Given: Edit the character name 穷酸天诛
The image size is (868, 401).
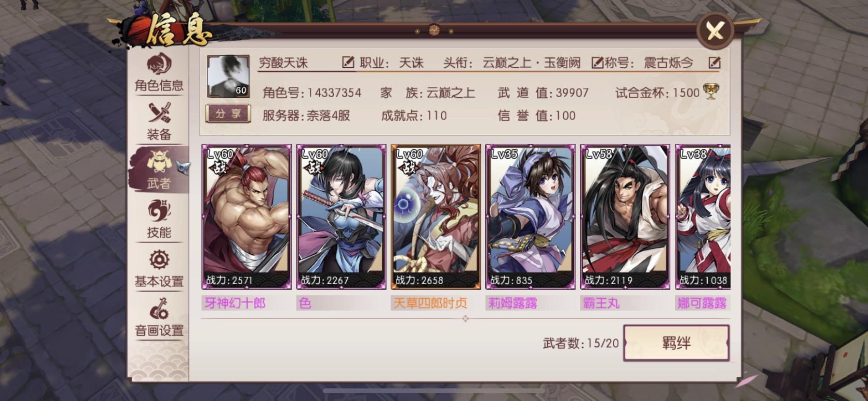Looking at the screenshot, I should pos(348,62).
